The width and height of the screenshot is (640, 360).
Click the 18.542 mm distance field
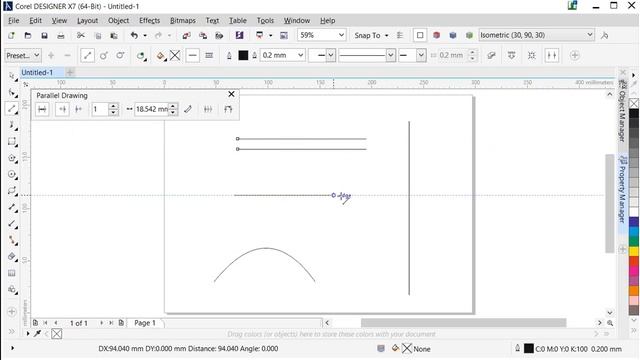152,109
